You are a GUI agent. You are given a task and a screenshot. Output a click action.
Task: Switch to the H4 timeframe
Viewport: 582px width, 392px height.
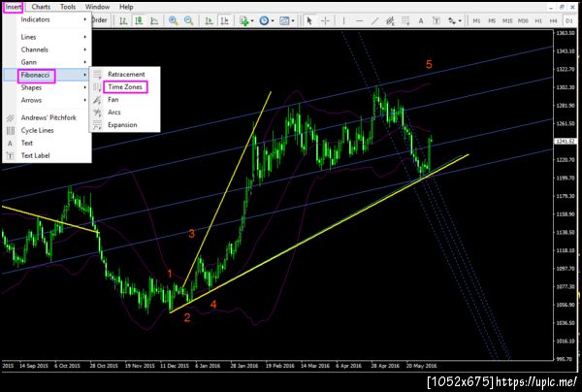554,20
